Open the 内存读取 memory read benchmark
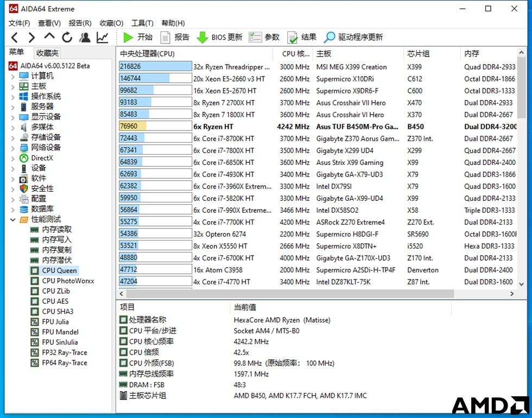532x418 pixels. (x=51, y=230)
